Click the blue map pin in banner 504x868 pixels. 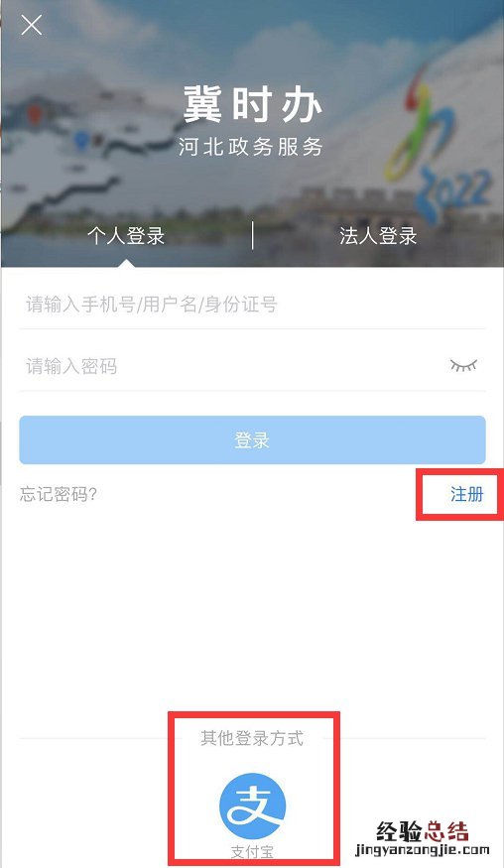(82, 141)
